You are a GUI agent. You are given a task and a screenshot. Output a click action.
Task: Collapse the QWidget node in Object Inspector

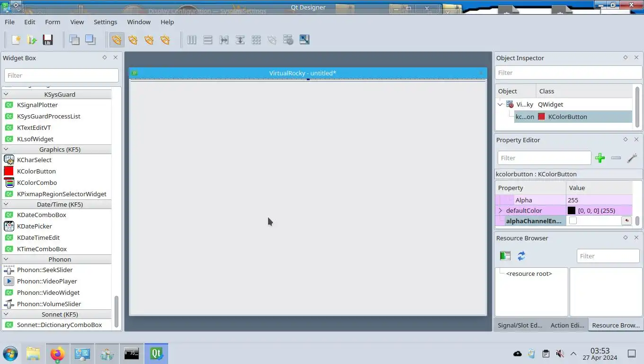click(501, 104)
